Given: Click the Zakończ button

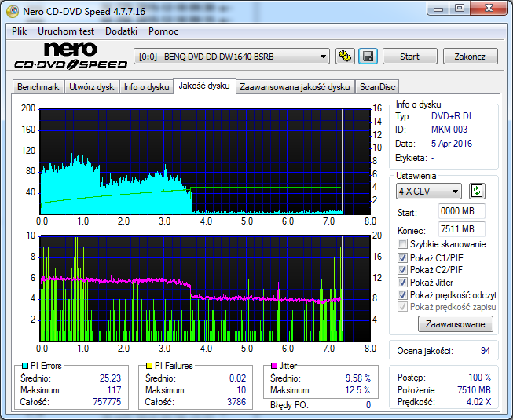Looking at the screenshot, I should tap(470, 57).
